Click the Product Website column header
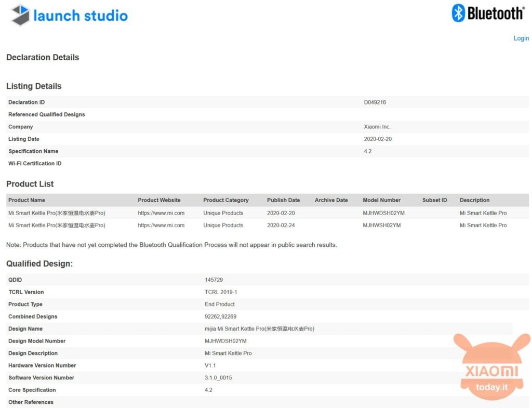The image size is (532, 408). (159, 200)
